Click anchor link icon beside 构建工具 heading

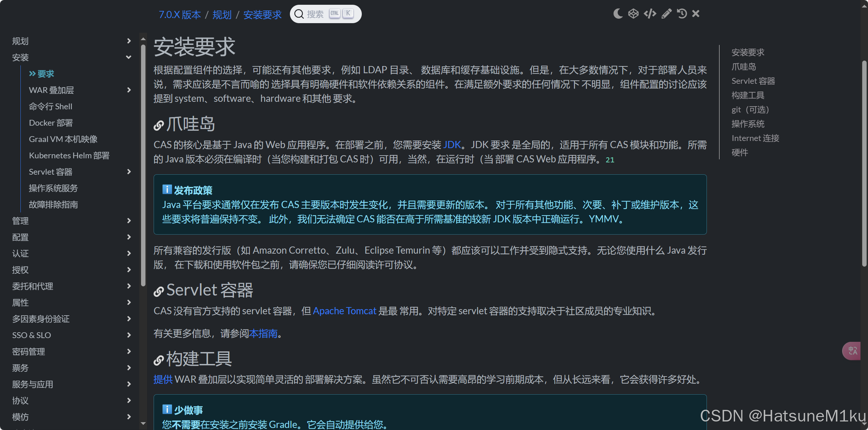(x=158, y=360)
